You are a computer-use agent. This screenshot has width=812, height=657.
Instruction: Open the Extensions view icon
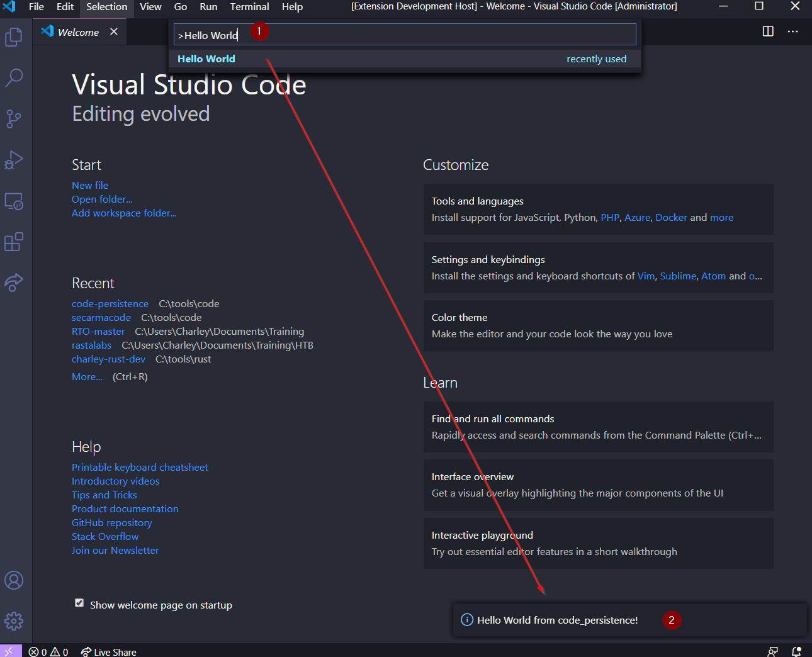[14, 242]
